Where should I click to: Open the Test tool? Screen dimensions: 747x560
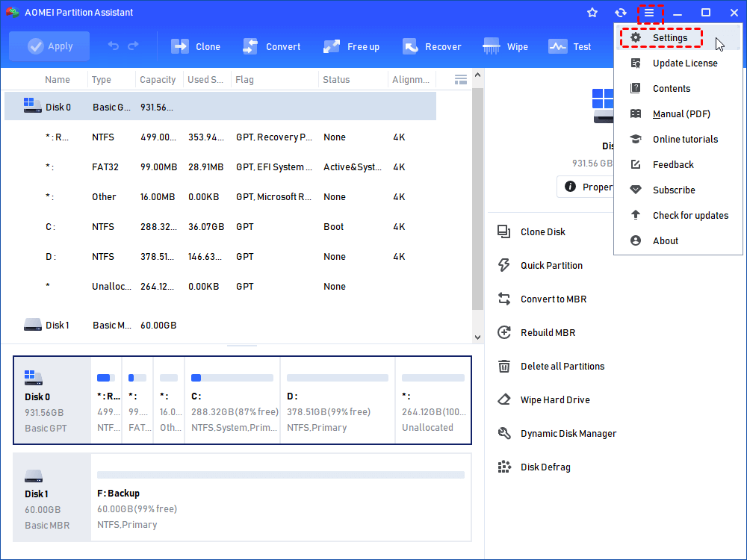(569, 46)
